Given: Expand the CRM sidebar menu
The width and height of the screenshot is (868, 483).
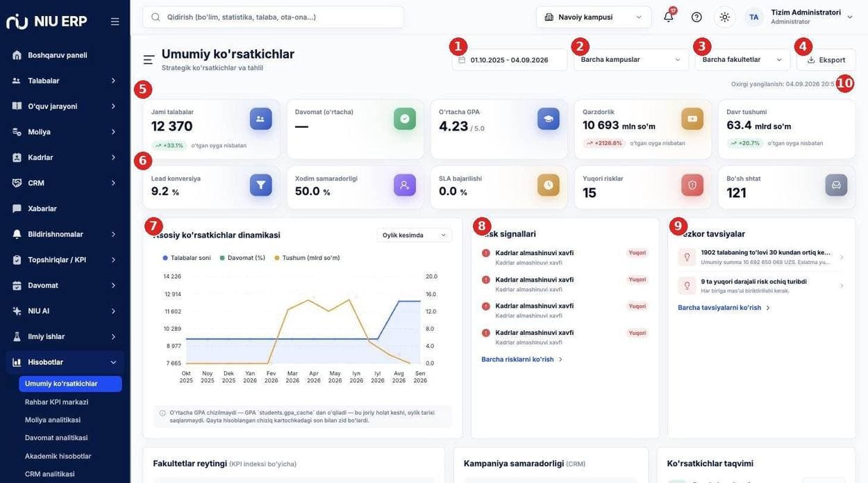Looking at the screenshot, I should click(65, 183).
